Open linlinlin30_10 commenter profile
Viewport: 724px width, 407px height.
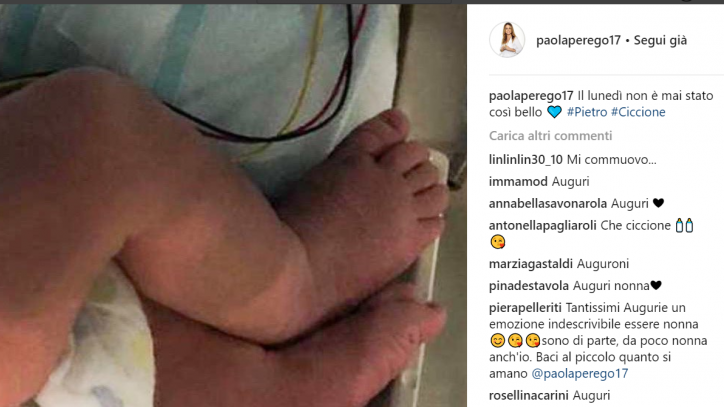click(x=525, y=160)
